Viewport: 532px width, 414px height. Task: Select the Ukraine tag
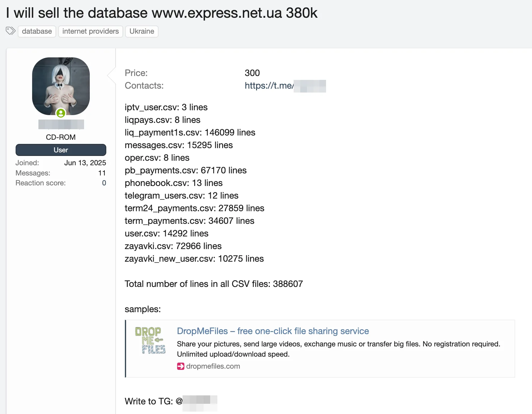point(142,31)
